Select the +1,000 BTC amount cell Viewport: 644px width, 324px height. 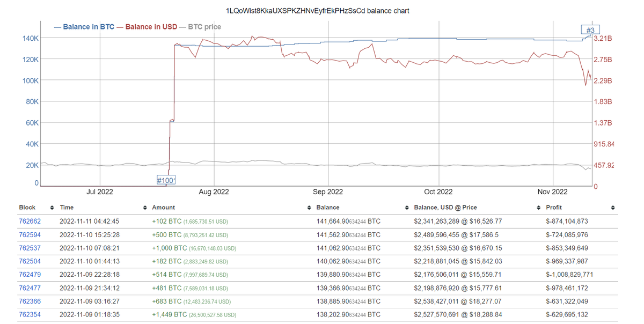pos(194,248)
